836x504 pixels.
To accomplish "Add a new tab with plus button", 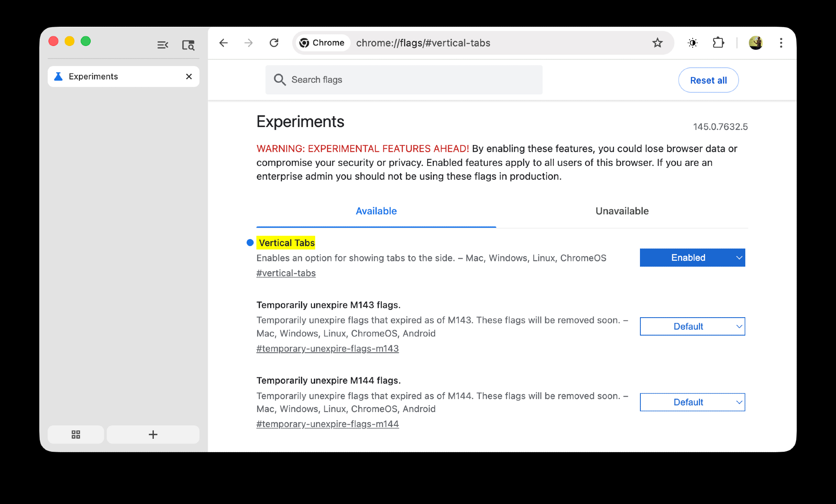I will click(153, 435).
